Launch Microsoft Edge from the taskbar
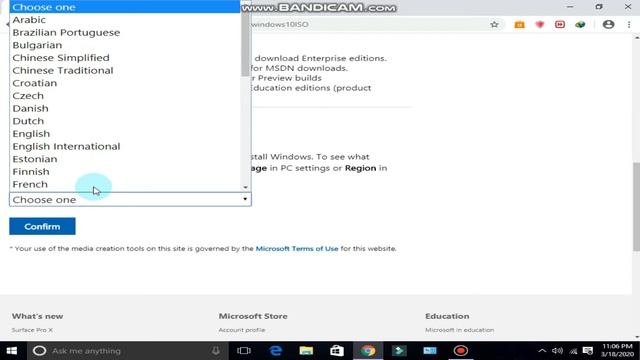640x360 pixels. click(276, 351)
